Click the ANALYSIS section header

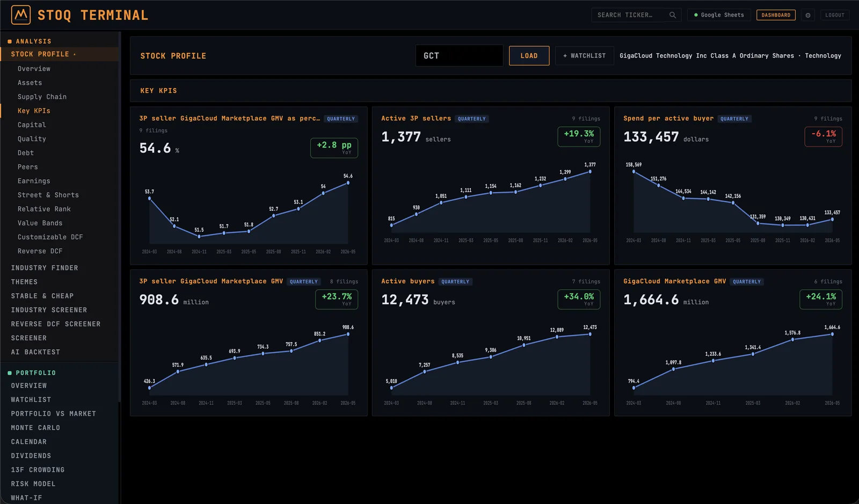click(33, 41)
